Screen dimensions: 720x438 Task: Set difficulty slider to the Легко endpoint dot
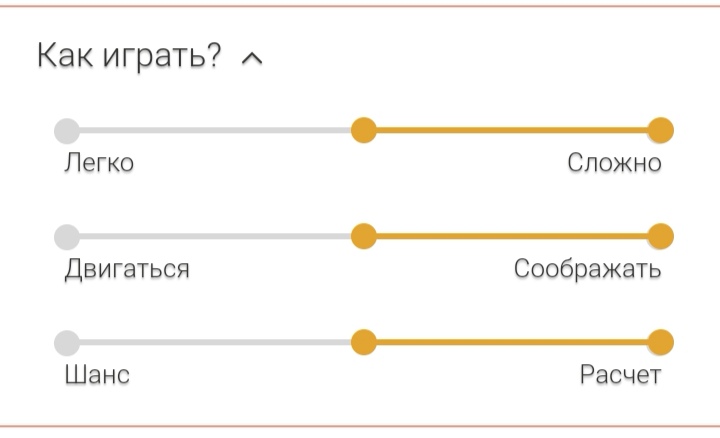66,130
